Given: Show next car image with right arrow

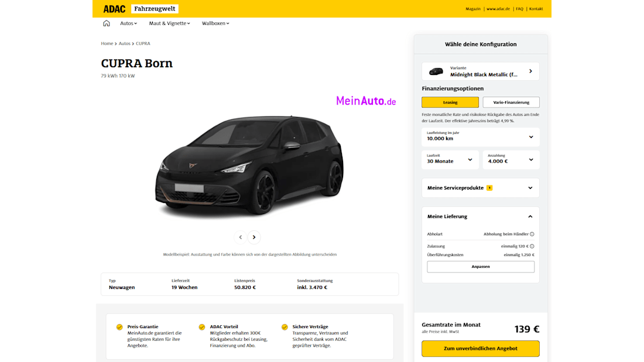Looking at the screenshot, I should click(x=254, y=237).
